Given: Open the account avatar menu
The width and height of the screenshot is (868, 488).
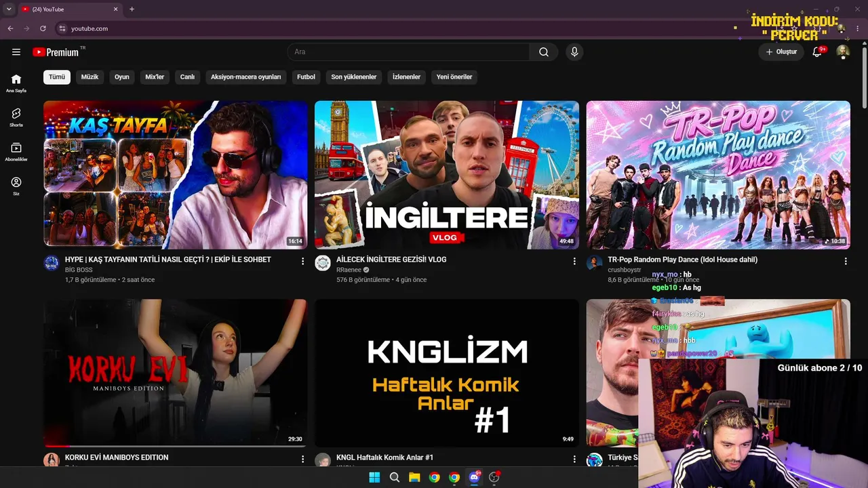Looking at the screenshot, I should pos(843,52).
